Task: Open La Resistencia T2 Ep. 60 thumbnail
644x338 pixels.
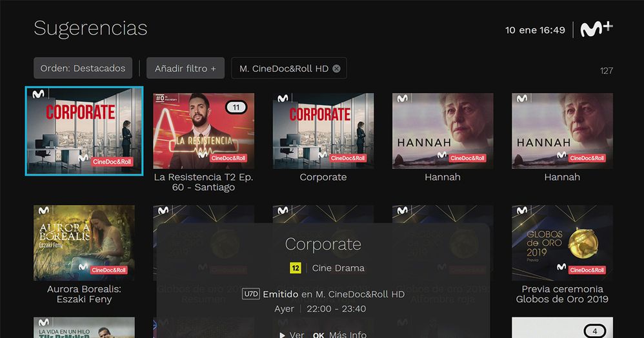Action: [x=204, y=131]
